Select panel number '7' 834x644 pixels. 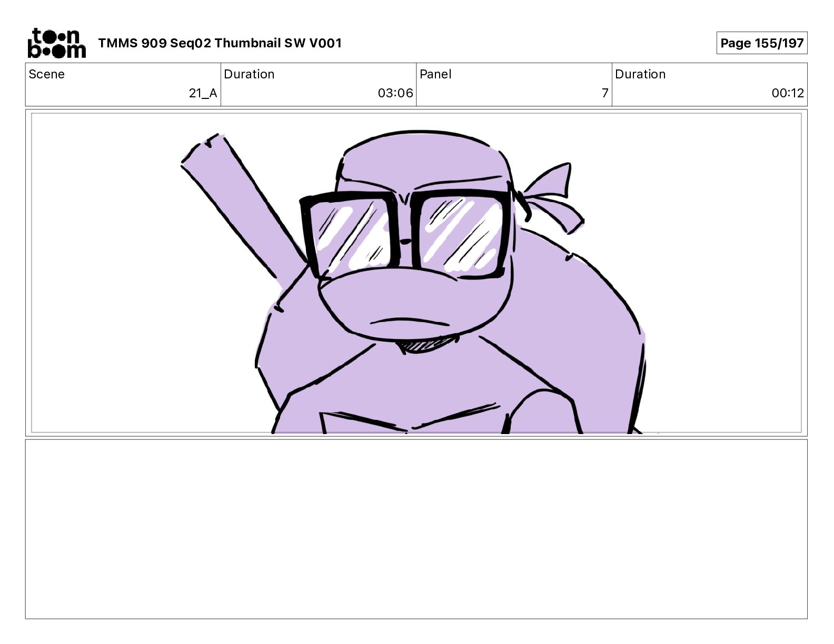[605, 93]
